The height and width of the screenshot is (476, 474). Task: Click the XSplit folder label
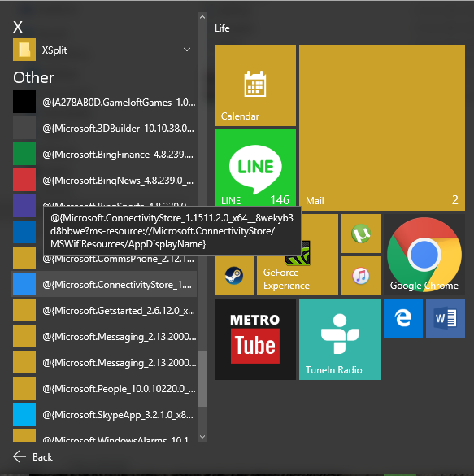pos(54,50)
